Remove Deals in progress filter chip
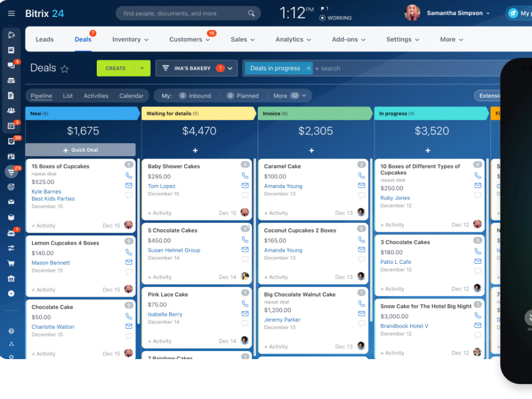 click(x=309, y=68)
